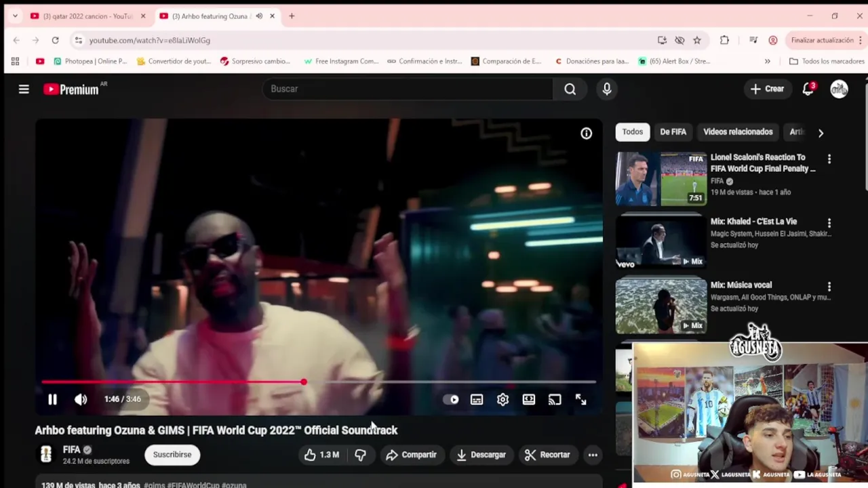The height and width of the screenshot is (488, 868).
Task: Open the Crear upload menu
Action: (767, 89)
